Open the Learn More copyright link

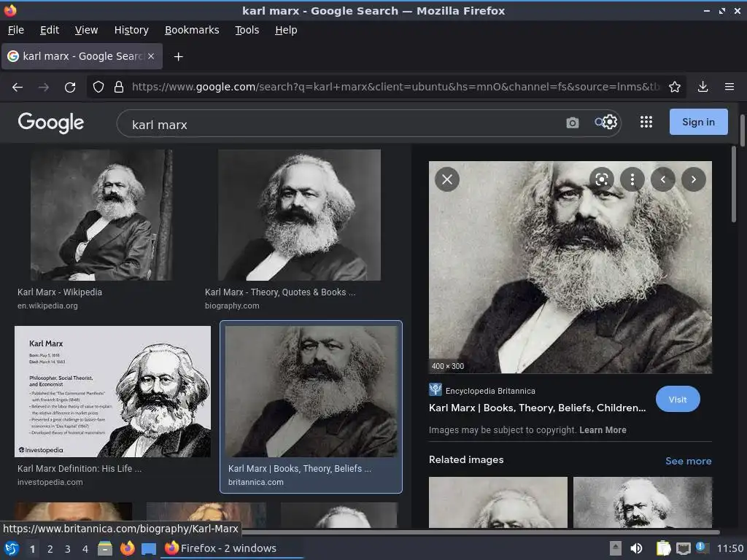pyautogui.click(x=603, y=430)
